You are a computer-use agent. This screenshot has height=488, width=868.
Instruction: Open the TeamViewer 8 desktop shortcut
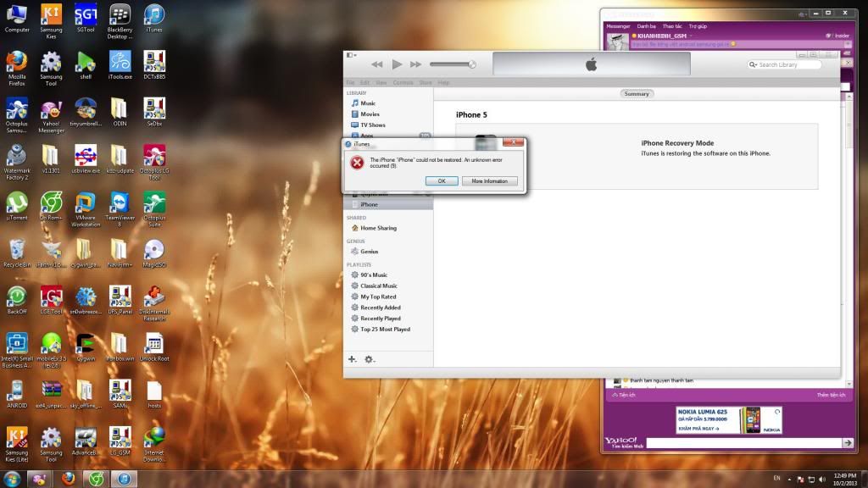(x=120, y=210)
